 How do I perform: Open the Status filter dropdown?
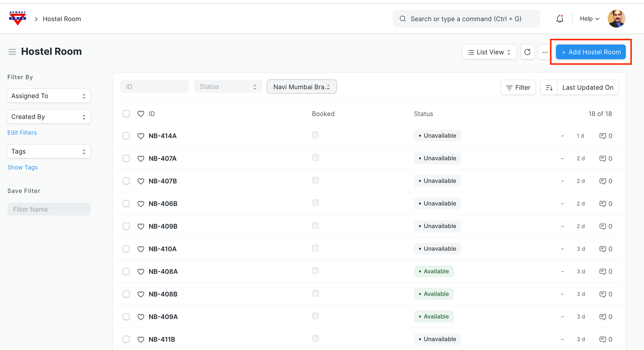(228, 87)
